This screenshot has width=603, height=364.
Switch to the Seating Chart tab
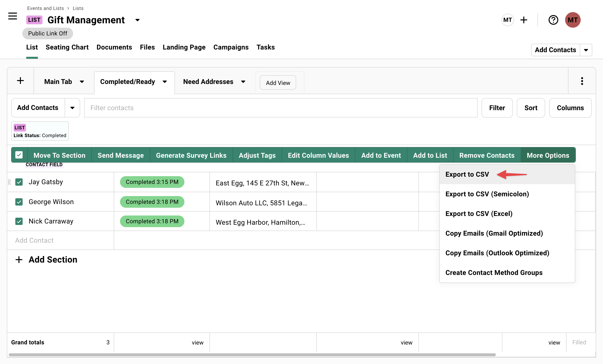tap(67, 47)
